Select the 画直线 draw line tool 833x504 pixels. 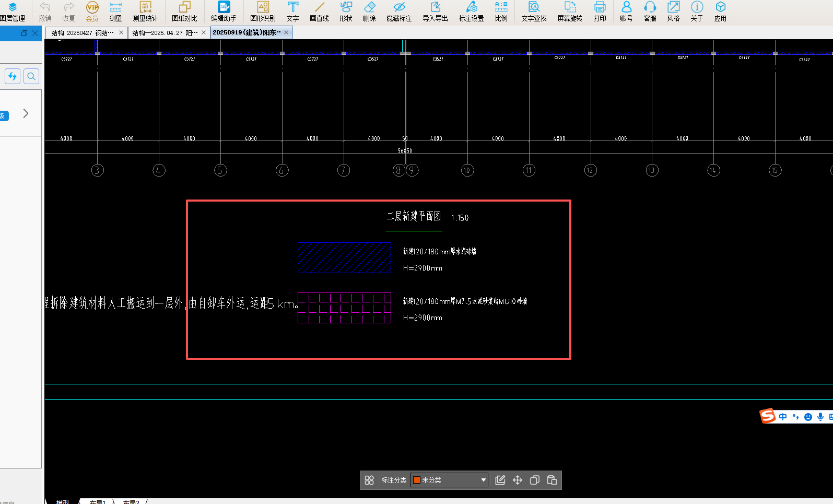tap(319, 11)
